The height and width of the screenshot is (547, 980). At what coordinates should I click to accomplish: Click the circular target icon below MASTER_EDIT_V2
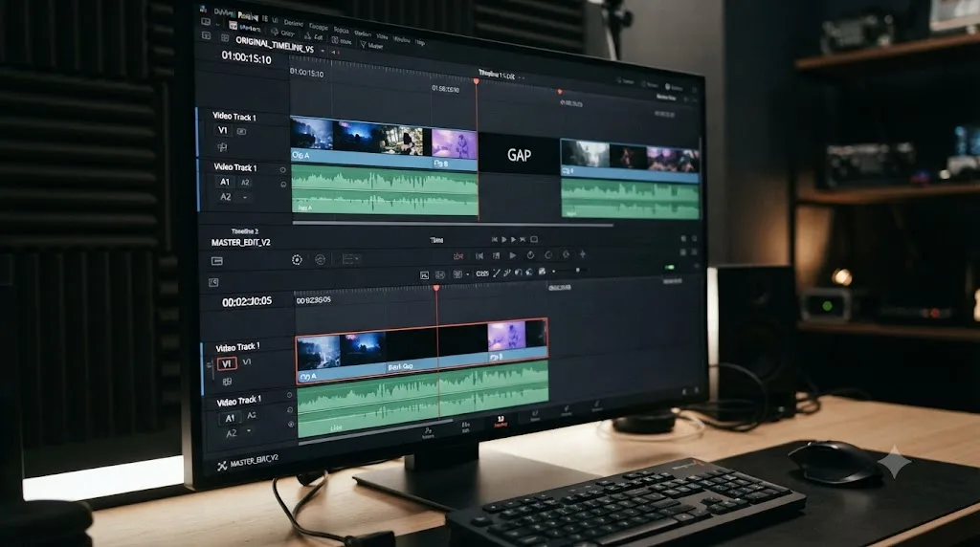pos(297,260)
